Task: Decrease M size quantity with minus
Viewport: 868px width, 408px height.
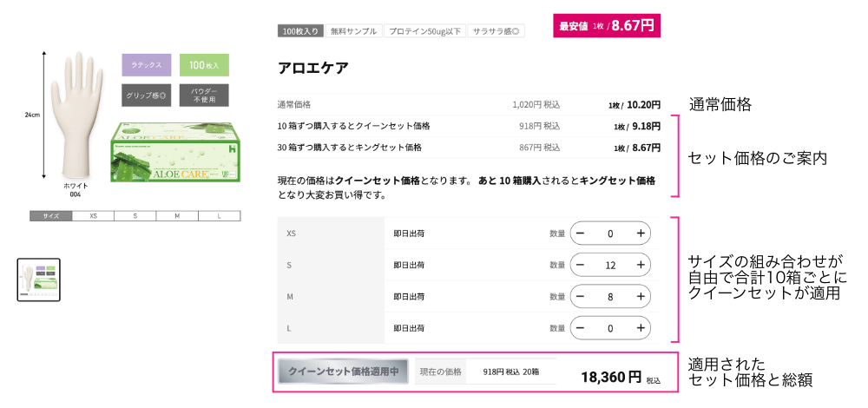Action: (x=580, y=296)
